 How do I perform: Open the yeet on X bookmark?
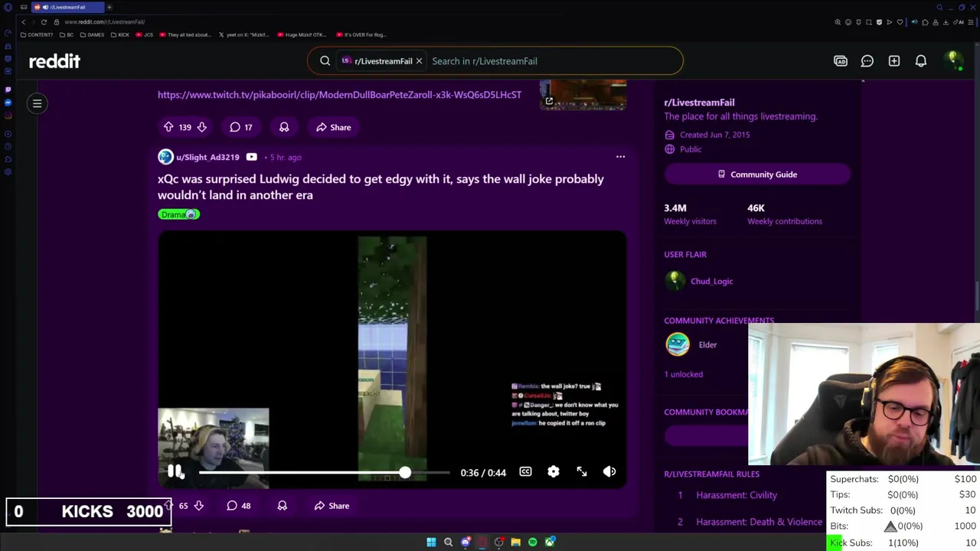(244, 34)
